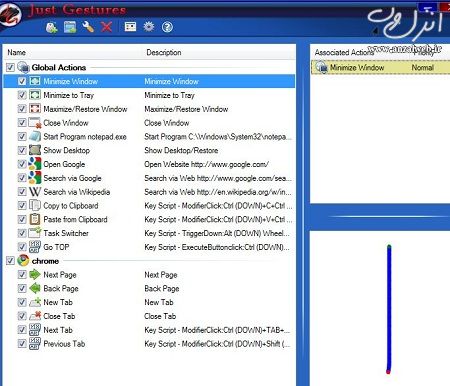Screen dimensions: 450x386
Task: Select the Paste from Clipboard row
Action: 149,219
